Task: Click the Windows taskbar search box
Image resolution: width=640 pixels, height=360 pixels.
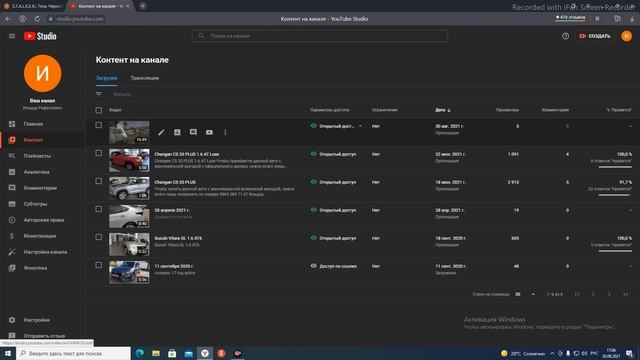Action: point(73,353)
